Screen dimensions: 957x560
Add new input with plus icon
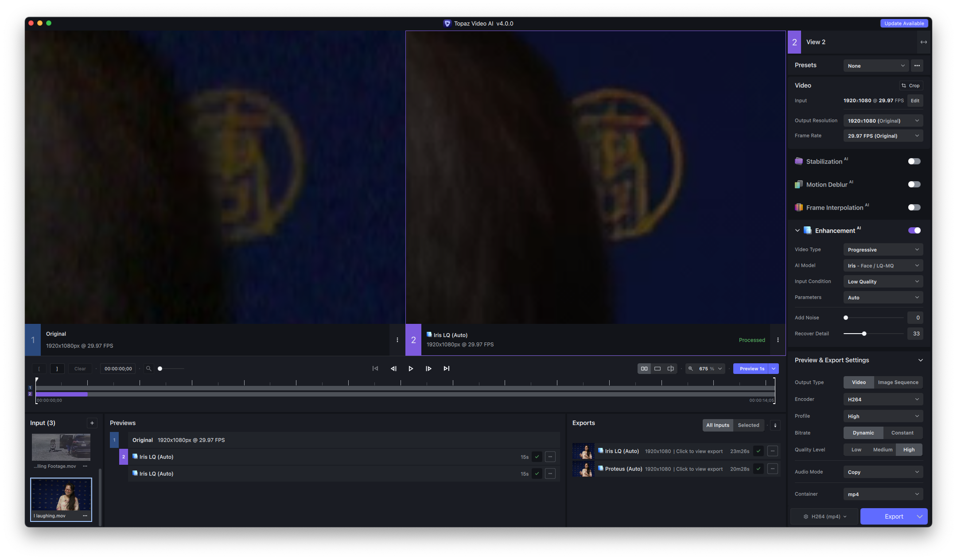tap(92, 423)
